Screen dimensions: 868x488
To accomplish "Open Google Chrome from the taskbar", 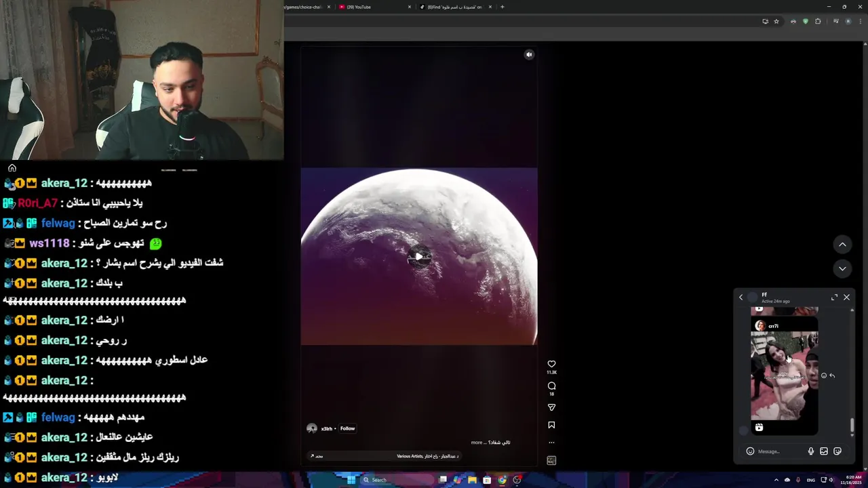I will click(502, 480).
